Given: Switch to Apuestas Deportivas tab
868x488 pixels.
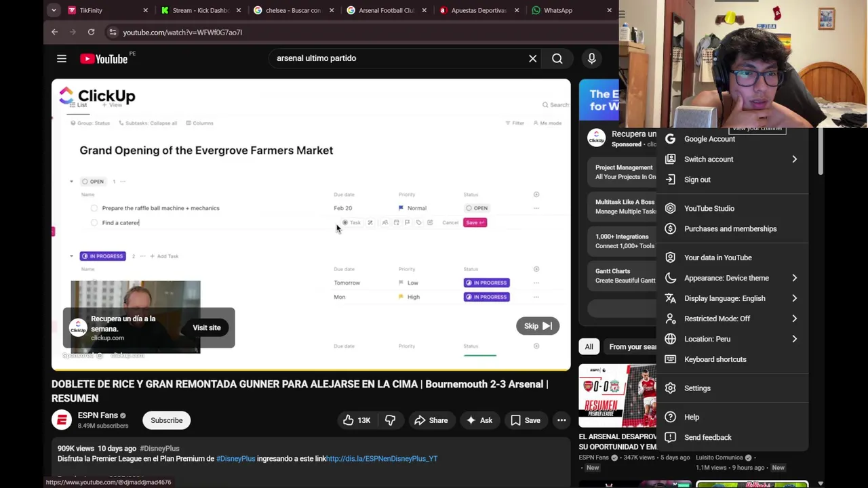Looking at the screenshot, I should pyautogui.click(x=479, y=10).
